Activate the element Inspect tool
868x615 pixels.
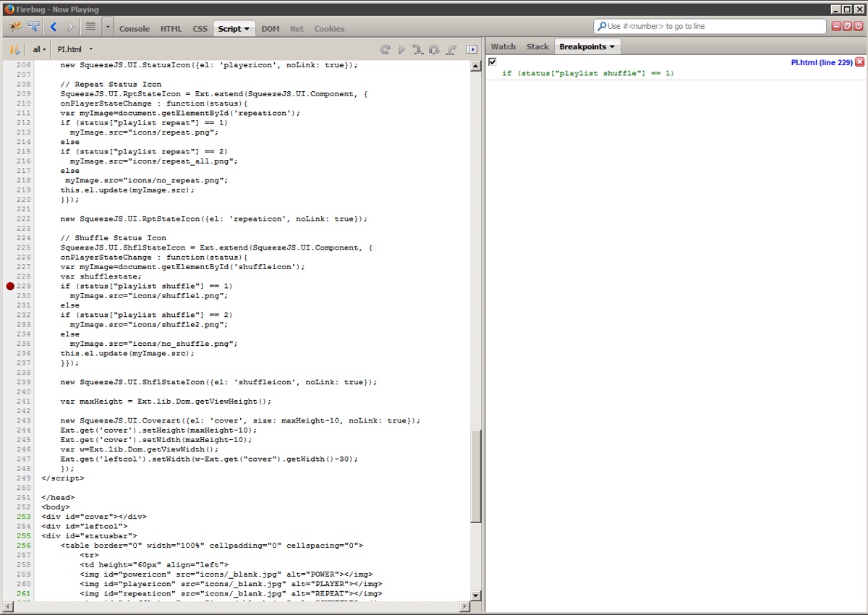click(33, 27)
